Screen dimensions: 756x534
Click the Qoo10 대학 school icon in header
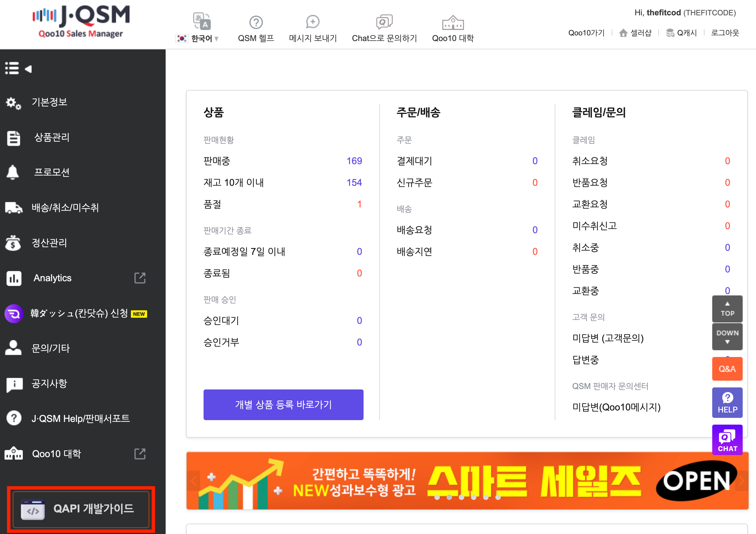click(x=452, y=22)
